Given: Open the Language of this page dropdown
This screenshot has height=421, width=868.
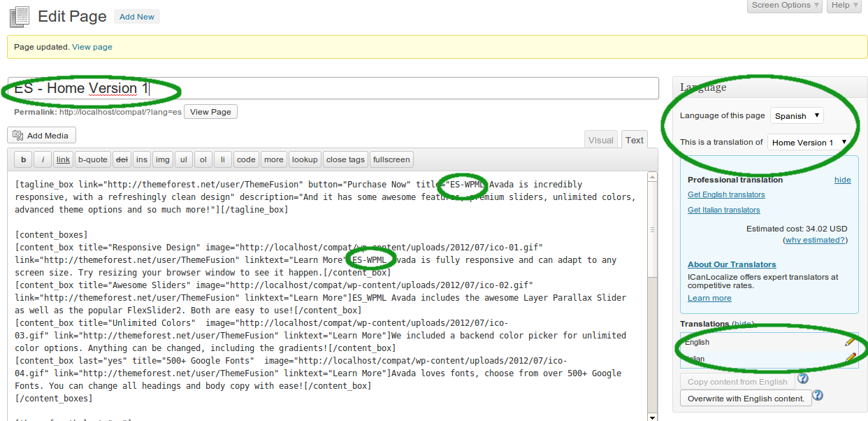Looking at the screenshot, I should pyautogui.click(x=796, y=115).
